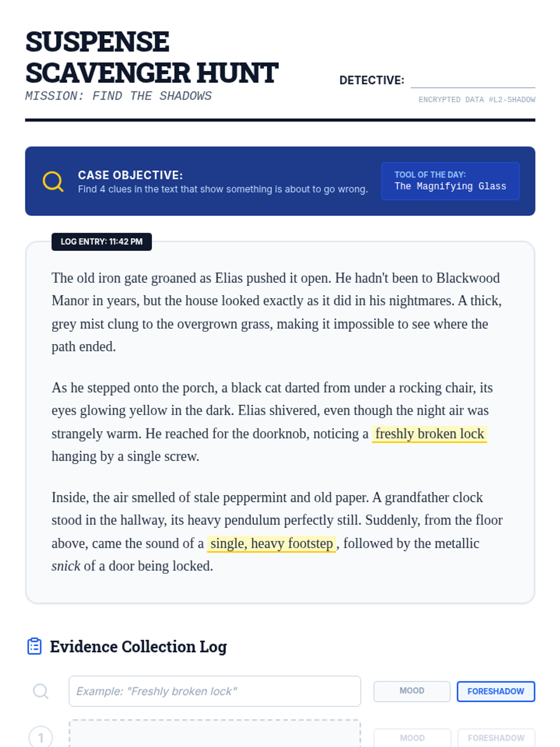The height and width of the screenshot is (747, 560).
Task: Open the Tool of the Day Magnifying Glass box
Action: point(450,181)
